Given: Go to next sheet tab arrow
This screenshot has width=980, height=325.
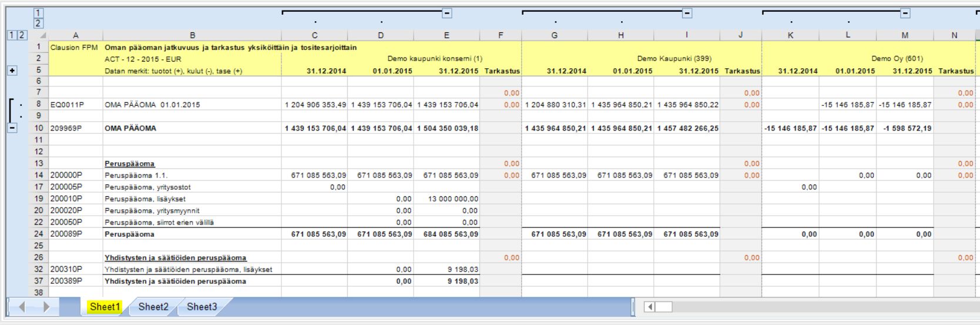Looking at the screenshot, I should coord(46,307).
